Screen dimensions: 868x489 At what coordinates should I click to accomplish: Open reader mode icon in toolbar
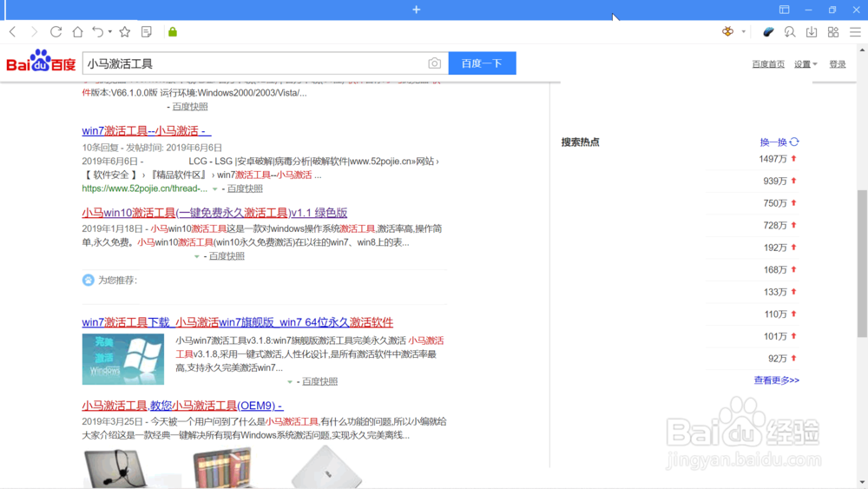[147, 32]
